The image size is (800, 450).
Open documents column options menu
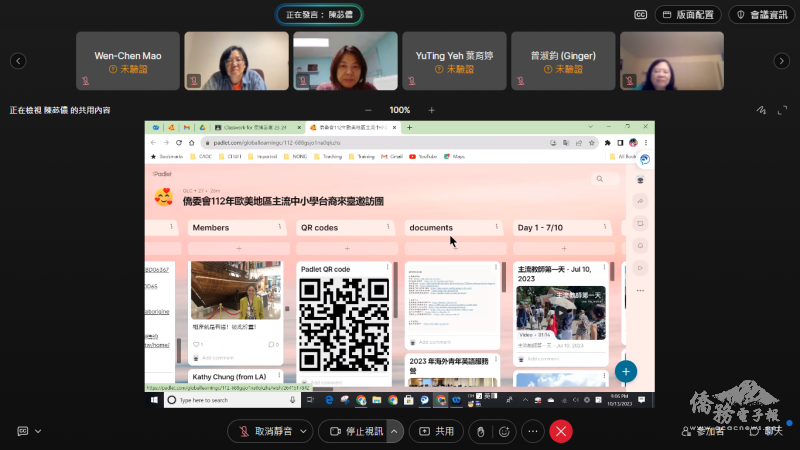tap(496, 227)
